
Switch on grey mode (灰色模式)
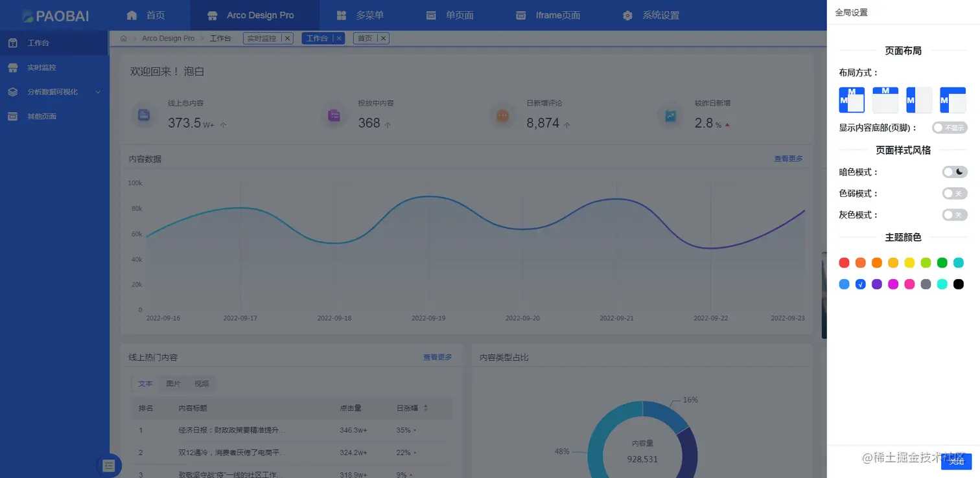click(955, 214)
